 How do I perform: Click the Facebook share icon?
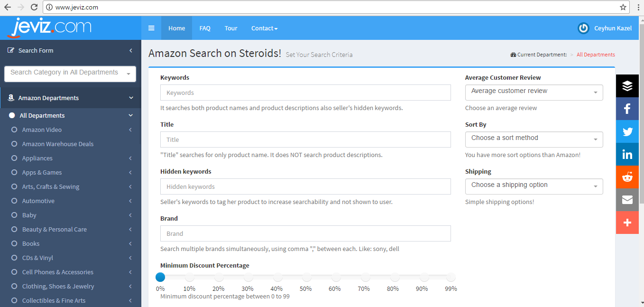[x=627, y=109]
